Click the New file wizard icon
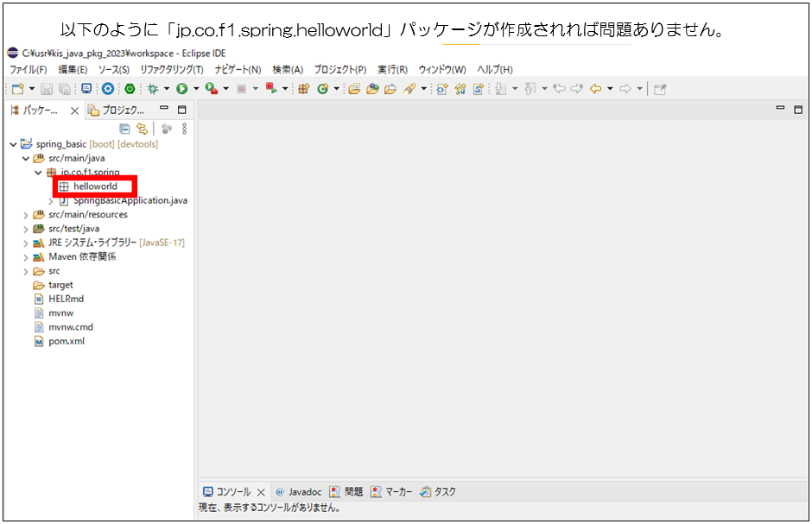 pyautogui.click(x=17, y=88)
